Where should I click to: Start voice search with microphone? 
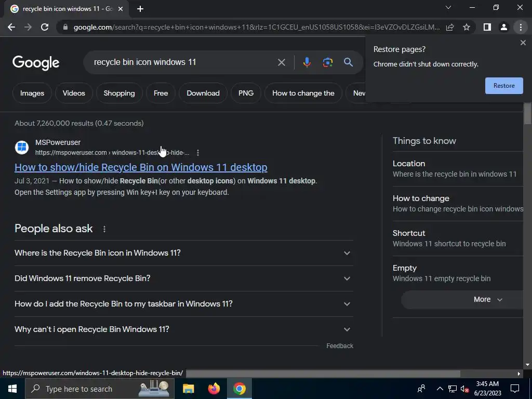pos(307,62)
